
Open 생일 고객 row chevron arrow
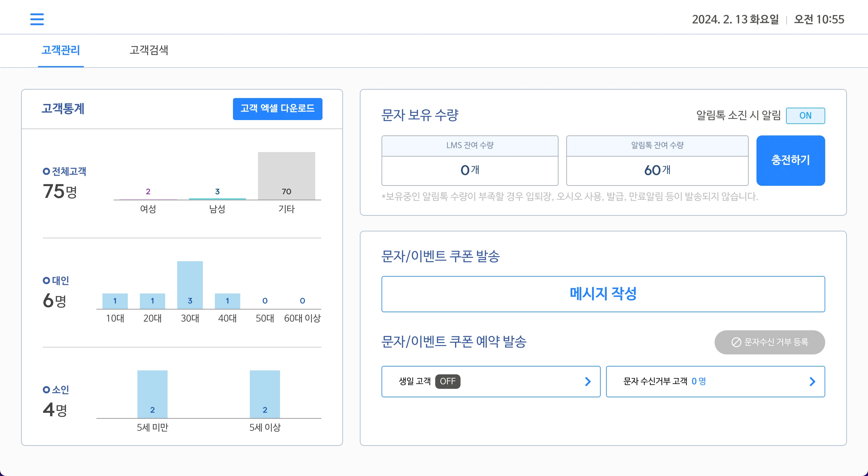[588, 382]
